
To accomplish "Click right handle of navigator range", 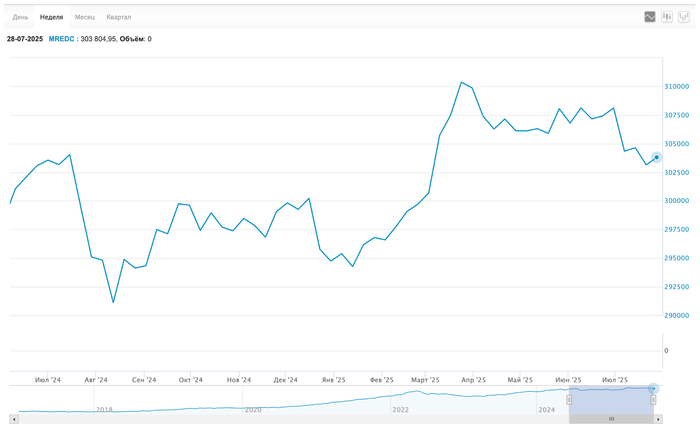I will (x=653, y=400).
